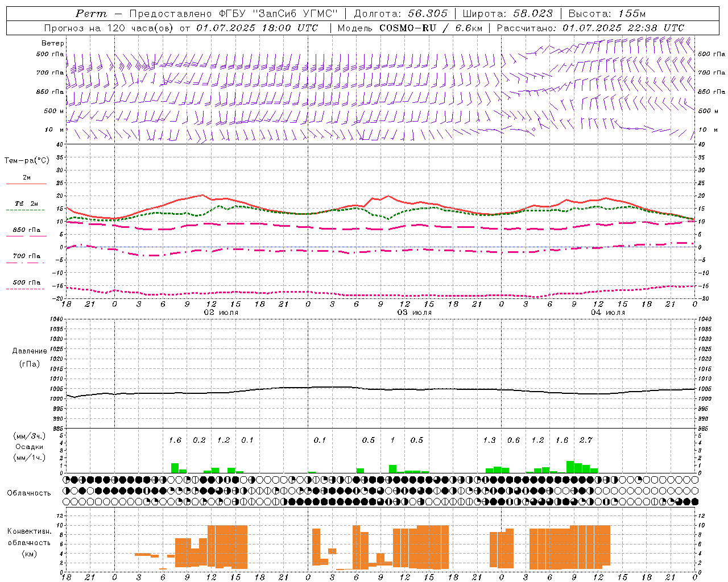The width and height of the screenshot is (728, 582).
Task: Select the 'Широта: 58.023' latitude text
Action: (x=507, y=14)
